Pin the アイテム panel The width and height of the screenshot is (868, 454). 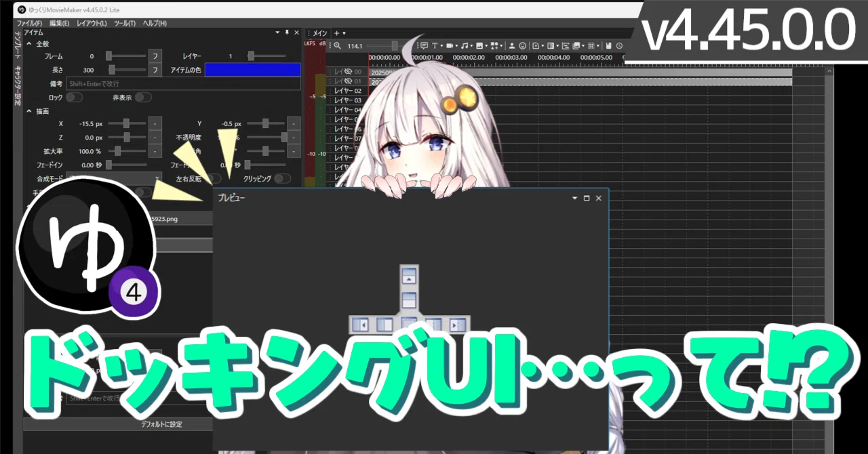click(287, 32)
